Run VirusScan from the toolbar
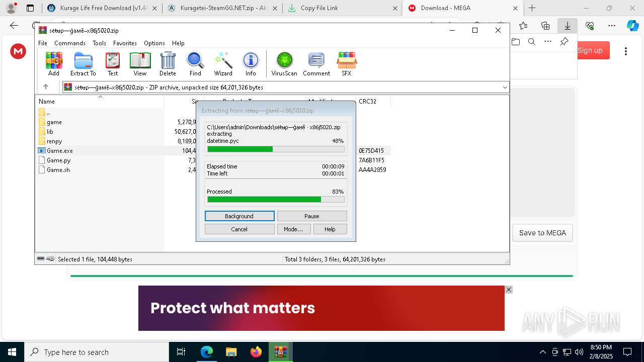644x362 pixels. point(284,64)
